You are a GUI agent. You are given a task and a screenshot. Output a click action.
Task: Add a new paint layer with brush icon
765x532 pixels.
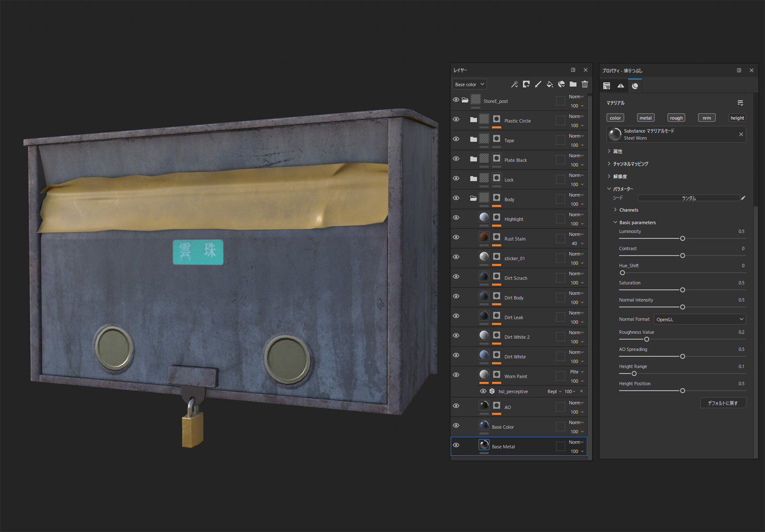[538, 84]
